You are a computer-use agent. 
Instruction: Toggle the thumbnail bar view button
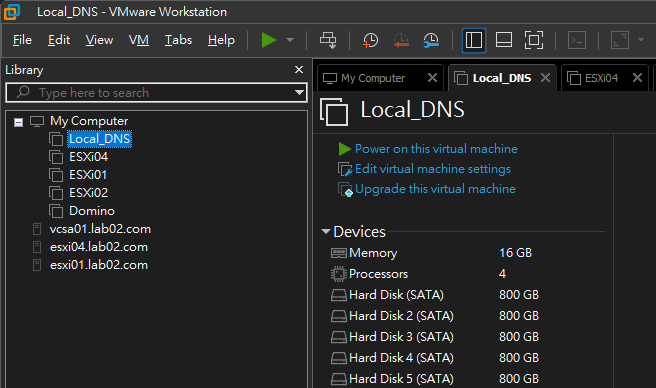(x=504, y=40)
